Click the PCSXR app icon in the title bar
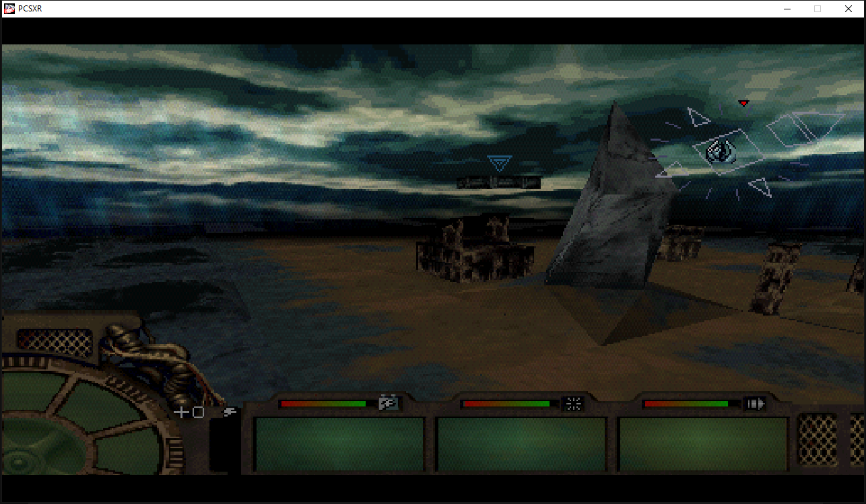 point(9,9)
